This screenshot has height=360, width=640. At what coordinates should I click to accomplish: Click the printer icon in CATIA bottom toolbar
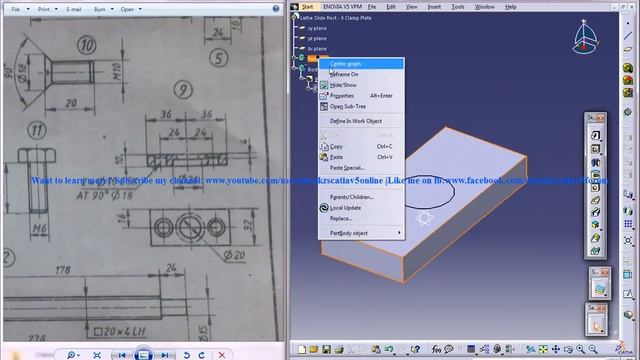(x=339, y=349)
